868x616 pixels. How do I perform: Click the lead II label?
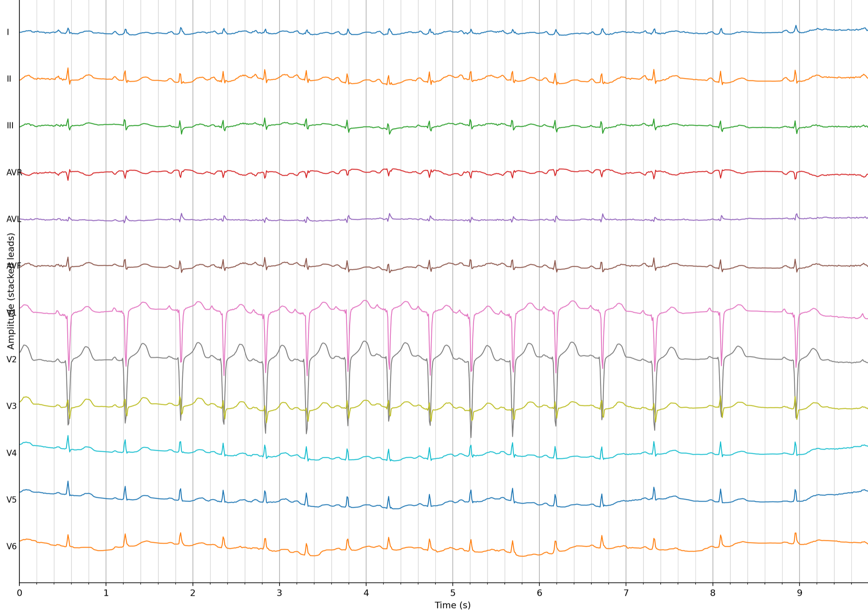coord(9,79)
